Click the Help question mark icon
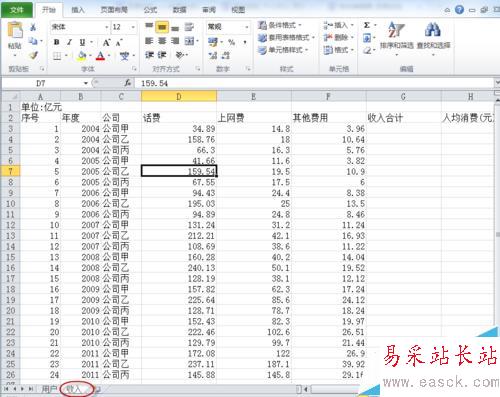 (x=460, y=10)
